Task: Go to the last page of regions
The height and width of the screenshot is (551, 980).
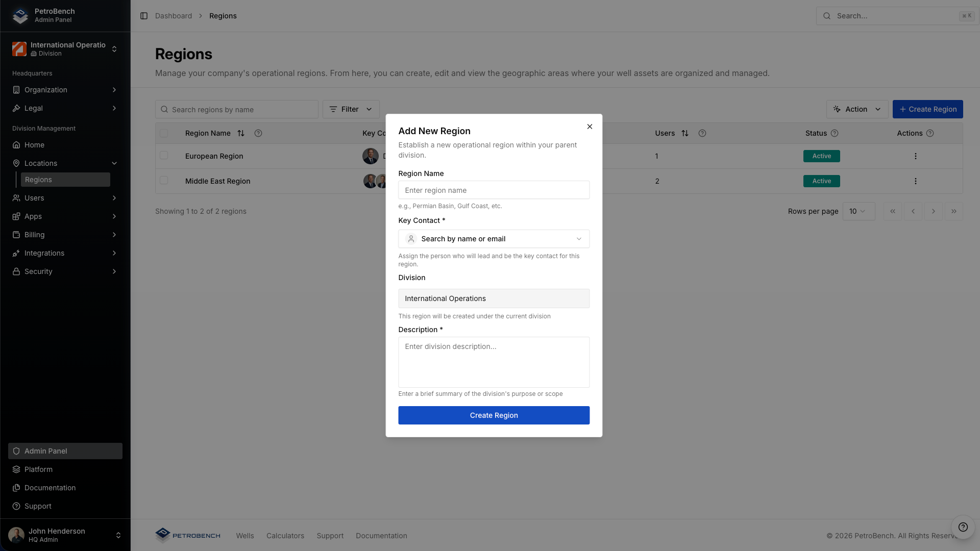Action: [x=954, y=211]
